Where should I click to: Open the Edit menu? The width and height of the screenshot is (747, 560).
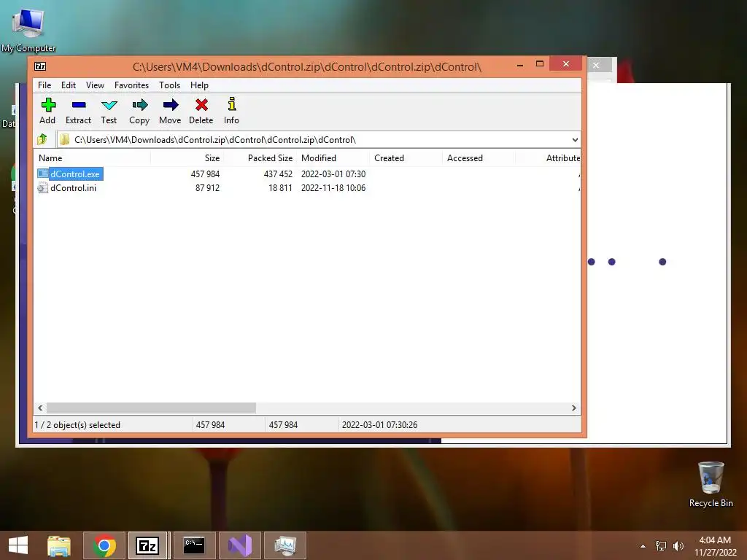point(68,85)
